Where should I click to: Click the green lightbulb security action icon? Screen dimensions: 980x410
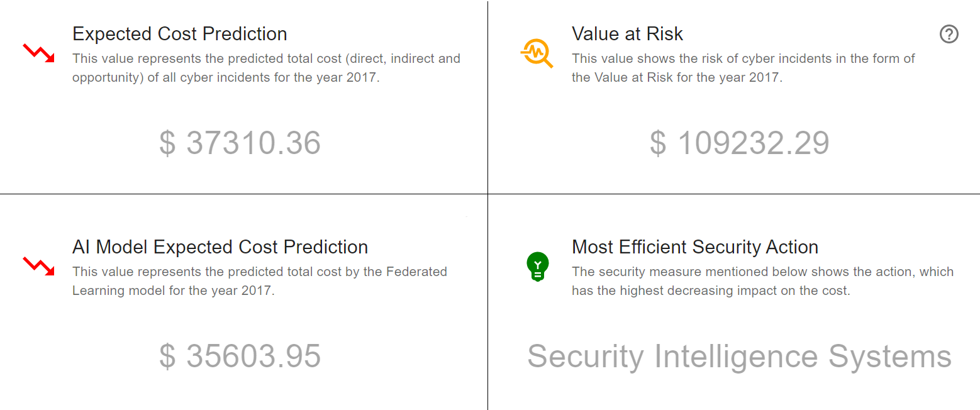[537, 266]
